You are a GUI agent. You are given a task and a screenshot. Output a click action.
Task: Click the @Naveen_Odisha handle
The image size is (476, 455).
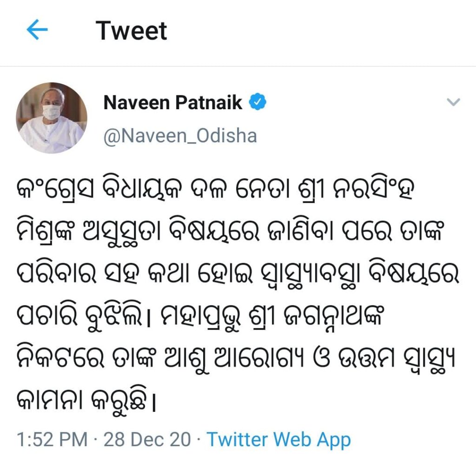click(x=180, y=136)
